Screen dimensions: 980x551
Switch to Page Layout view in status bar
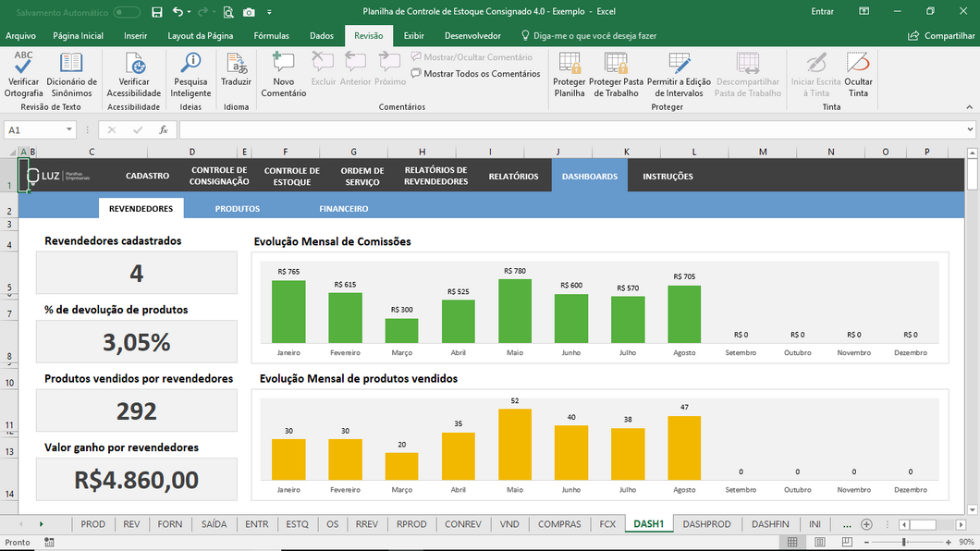coord(819,542)
